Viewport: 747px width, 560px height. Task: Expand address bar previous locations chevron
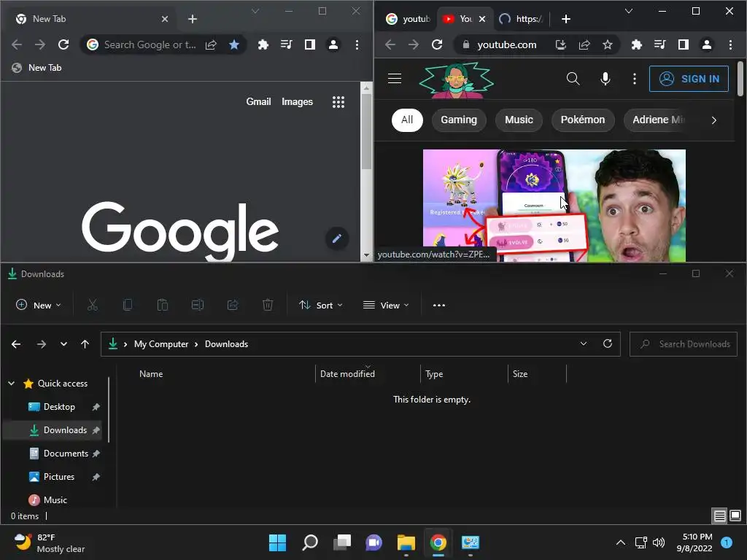583,344
